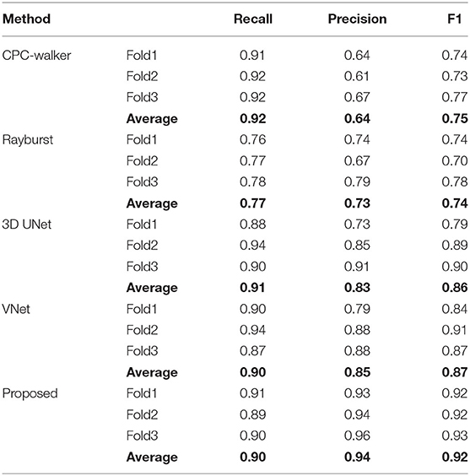
Task: Click 3D UNet Average precision 0.83
Action: [x=357, y=288]
